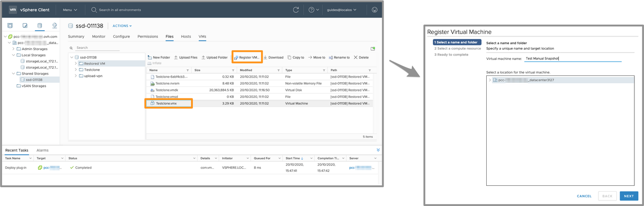Select the Testclone.vmx file row
The image size is (644, 206).
166,103
